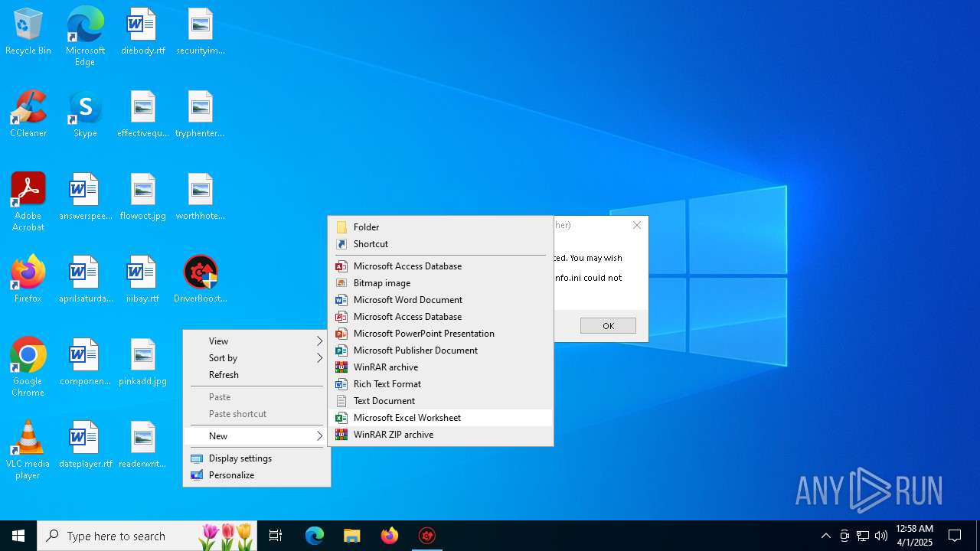Expand the Sort by submenu
This screenshot has height=551, width=980.
(x=256, y=358)
